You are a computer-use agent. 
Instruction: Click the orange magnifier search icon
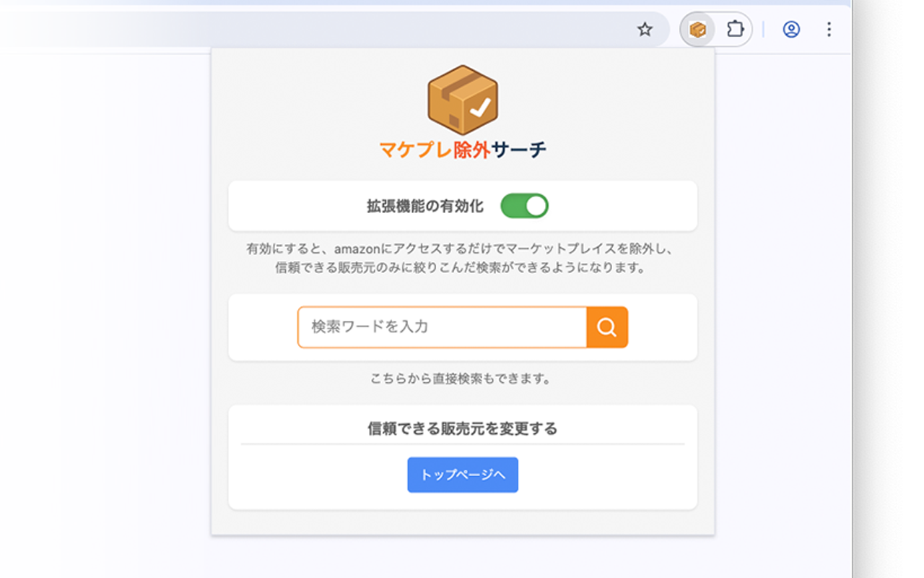pos(607,327)
